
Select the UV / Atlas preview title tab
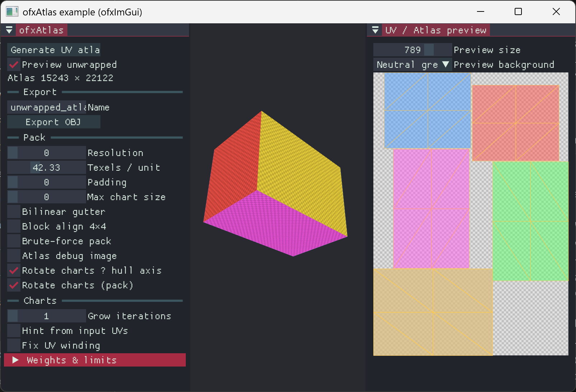point(436,30)
